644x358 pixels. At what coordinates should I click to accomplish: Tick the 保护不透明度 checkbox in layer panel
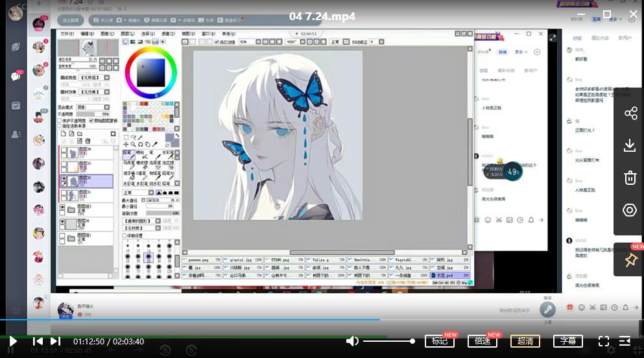(60, 120)
